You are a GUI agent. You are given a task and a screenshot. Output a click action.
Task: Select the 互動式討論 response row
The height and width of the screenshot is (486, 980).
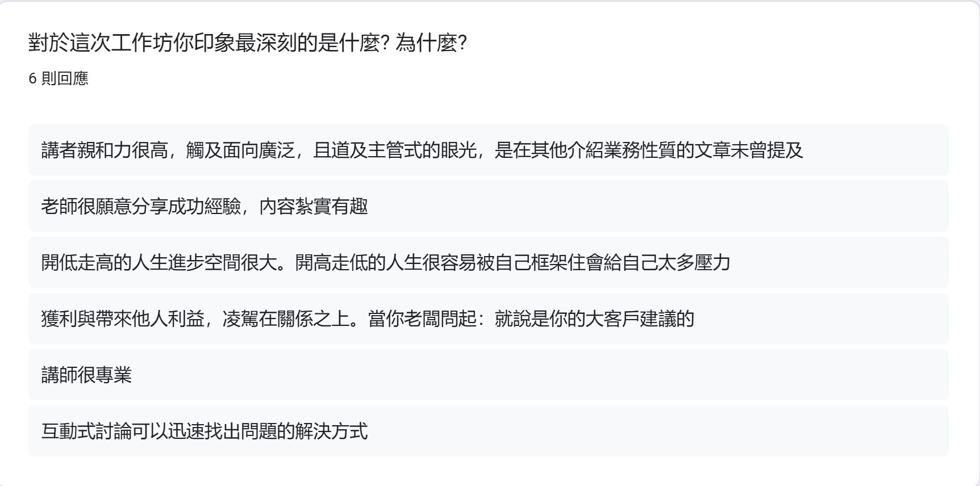(489, 431)
